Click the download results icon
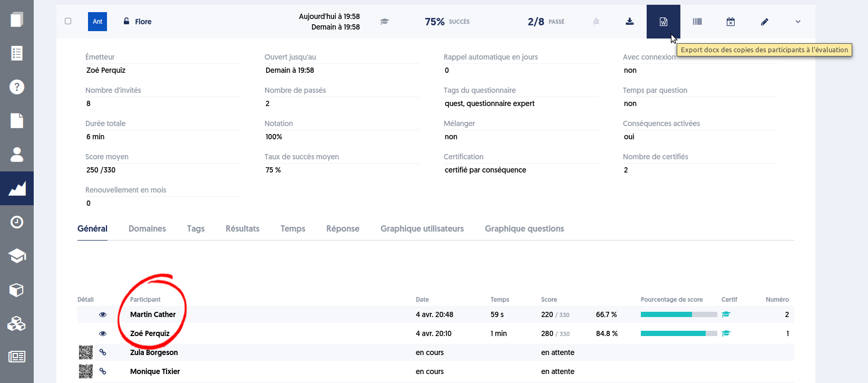This screenshot has height=383, width=868. click(x=630, y=22)
